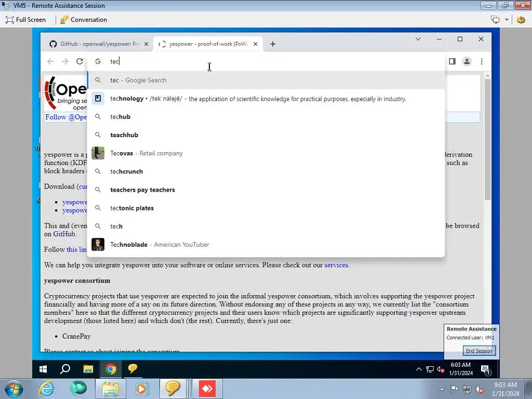Open host taskbar media player icon
The height and width of the screenshot is (399, 532).
pos(142,389)
